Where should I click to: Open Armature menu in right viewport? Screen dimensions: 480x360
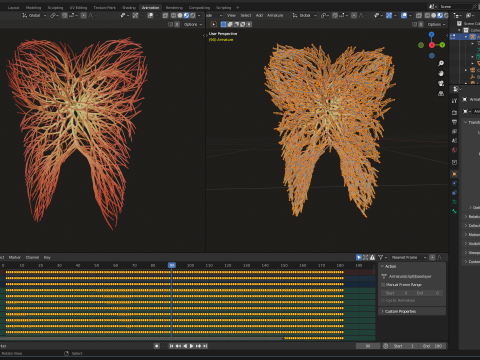click(275, 15)
